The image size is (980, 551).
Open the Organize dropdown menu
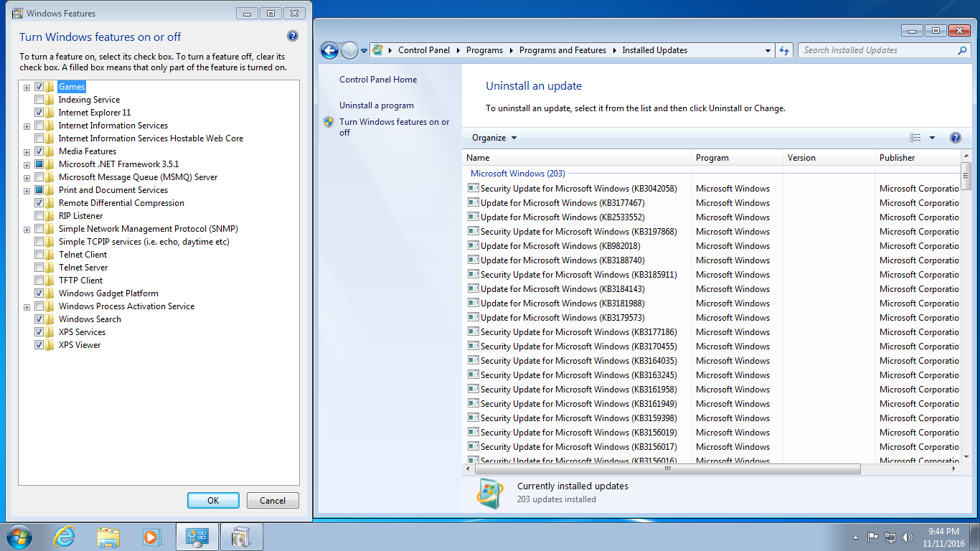point(494,138)
